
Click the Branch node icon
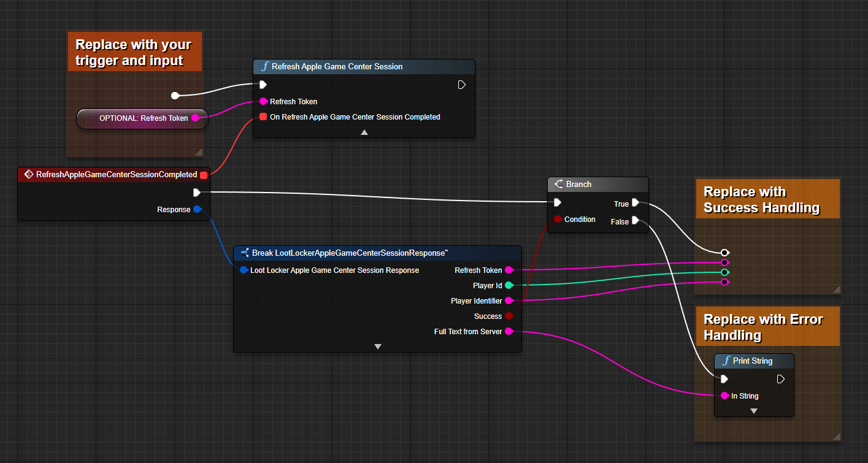[559, 184]
